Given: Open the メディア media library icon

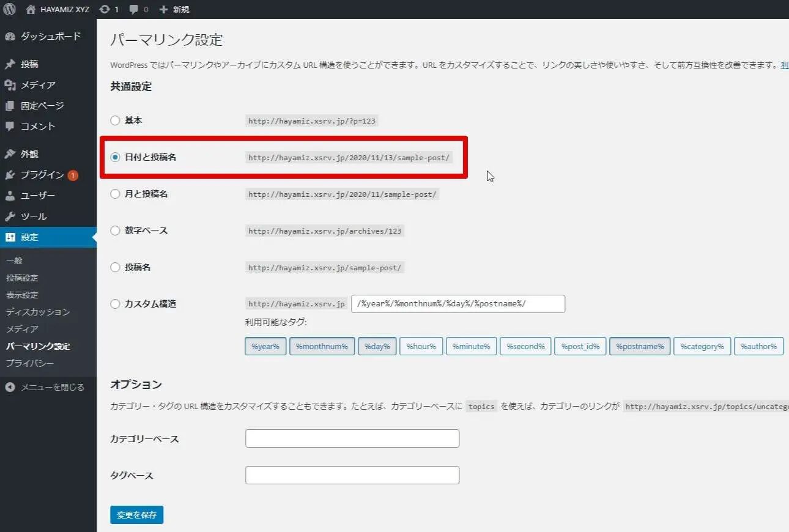Looking at the screenshot, I should (x=10, y=85).
